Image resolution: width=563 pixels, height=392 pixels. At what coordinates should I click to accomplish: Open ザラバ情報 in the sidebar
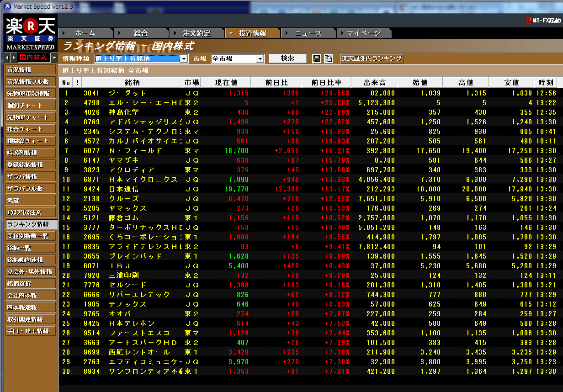[x=31, y=177]
